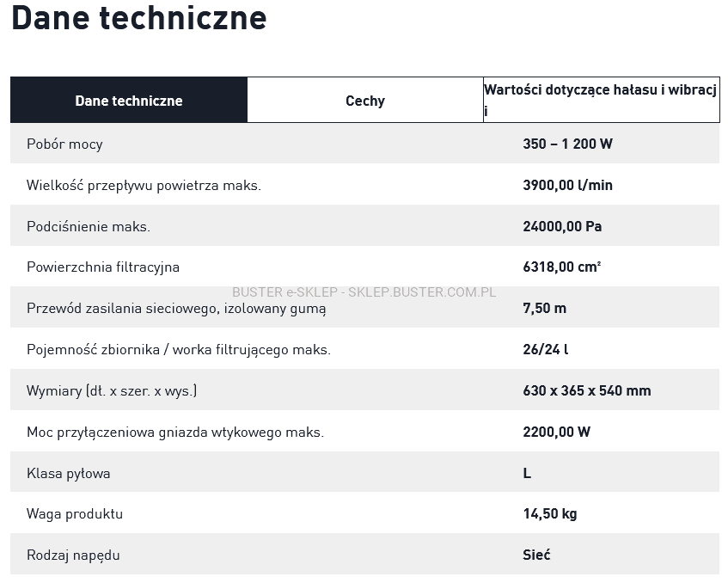
Task: Select the 350 – 1 200 W value
Action: point(567,144)
